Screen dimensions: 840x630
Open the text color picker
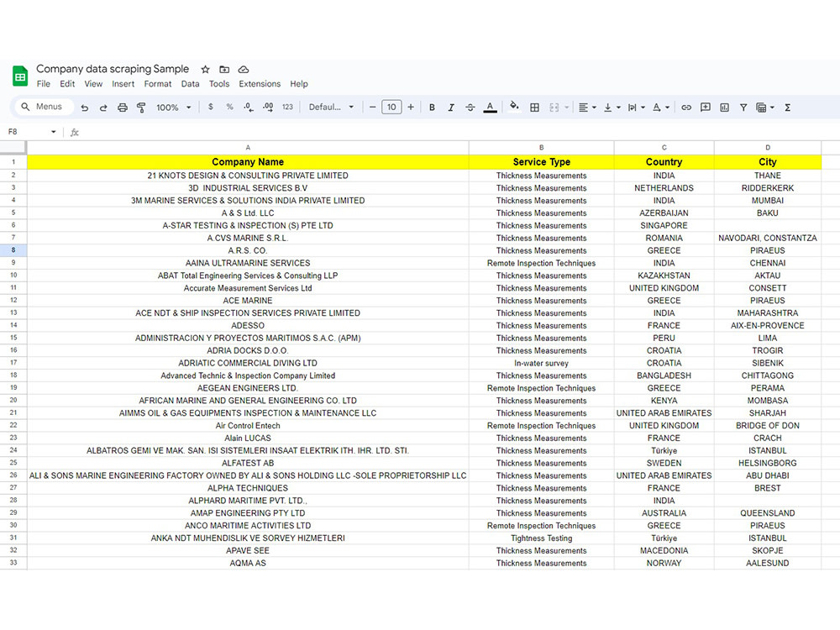click(x=490, y=108)
